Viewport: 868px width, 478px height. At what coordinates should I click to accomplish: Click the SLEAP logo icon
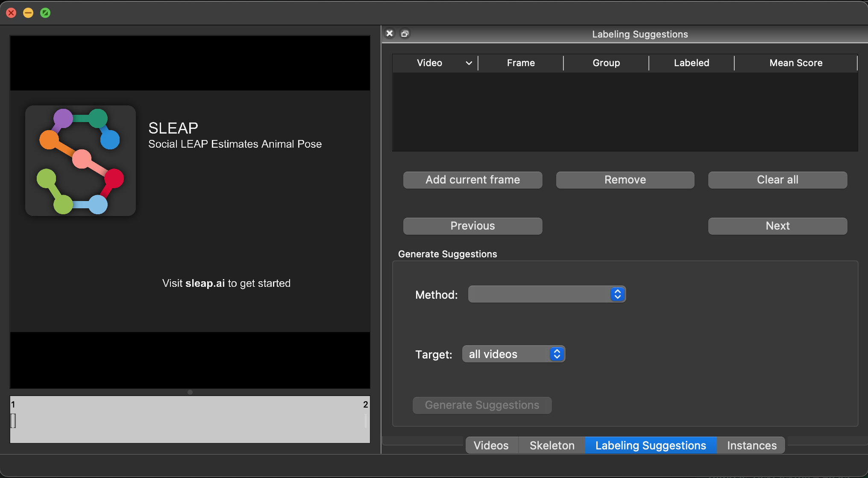[x=80, y=160]
